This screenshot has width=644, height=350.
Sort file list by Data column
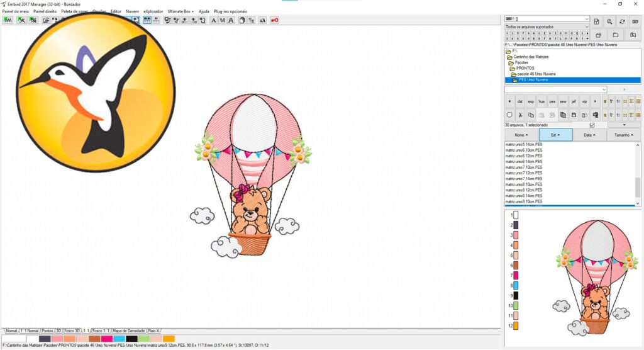pyautogui.click(x=589, y=135)
